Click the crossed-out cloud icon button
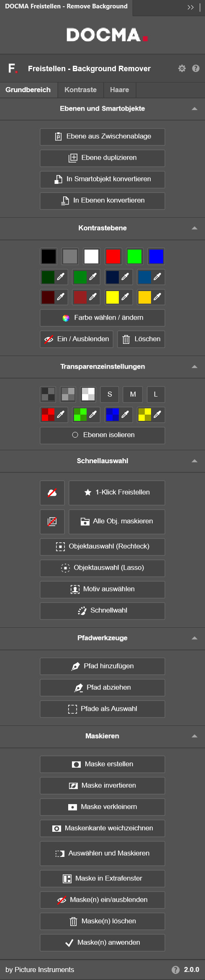Image resolution: width=205 pixels, height=980 pixels. [52, 493]
